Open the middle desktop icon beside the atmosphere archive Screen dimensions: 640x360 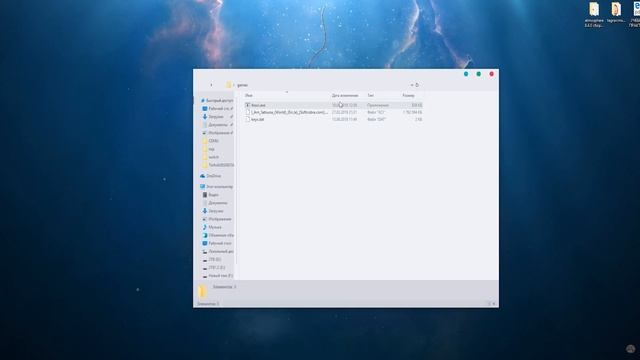[616, 12]
